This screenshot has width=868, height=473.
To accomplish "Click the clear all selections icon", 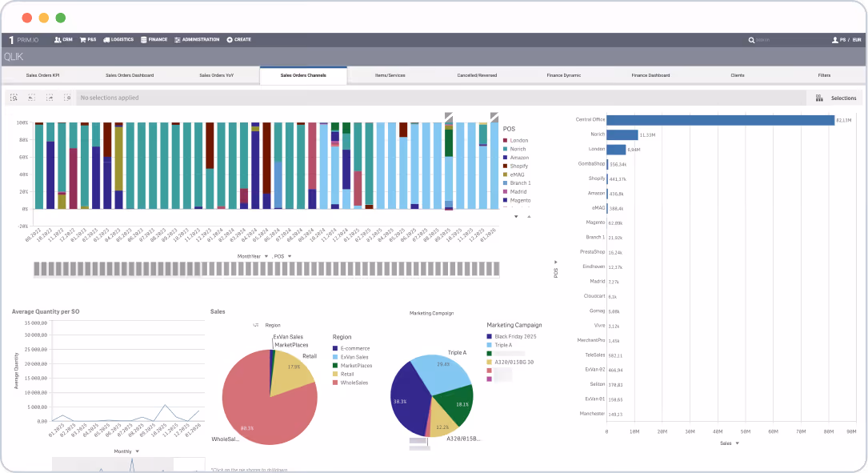I will tap(67, 98).
